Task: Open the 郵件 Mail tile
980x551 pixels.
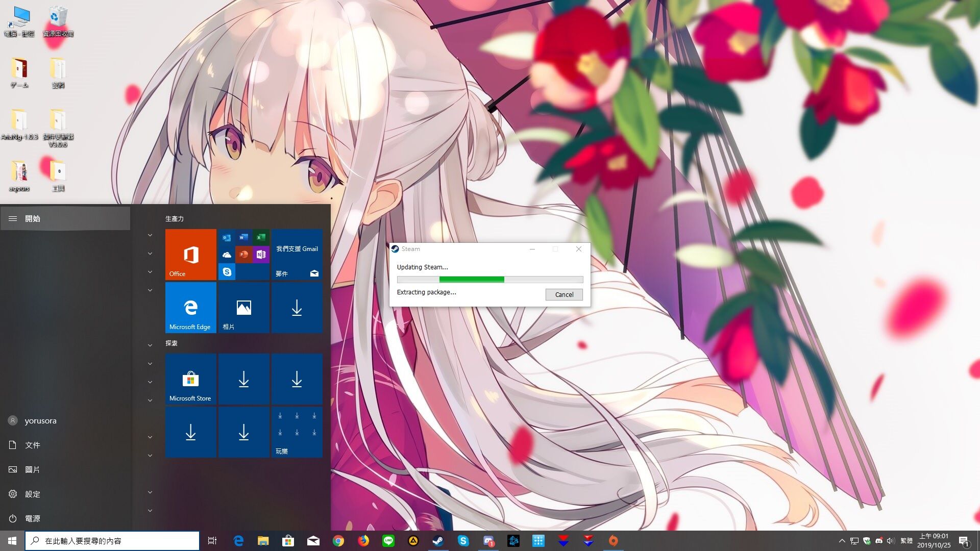Action: click(297, 254)
